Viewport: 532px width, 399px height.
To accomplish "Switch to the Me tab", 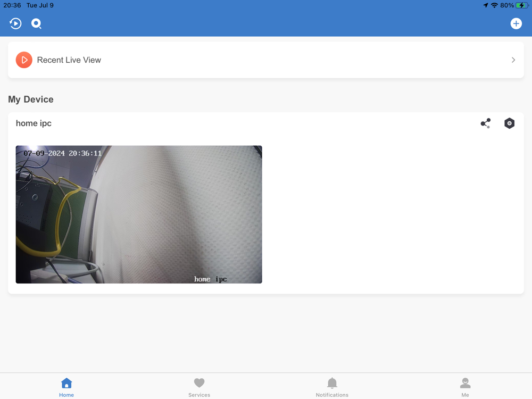I will tap(465, 387).
